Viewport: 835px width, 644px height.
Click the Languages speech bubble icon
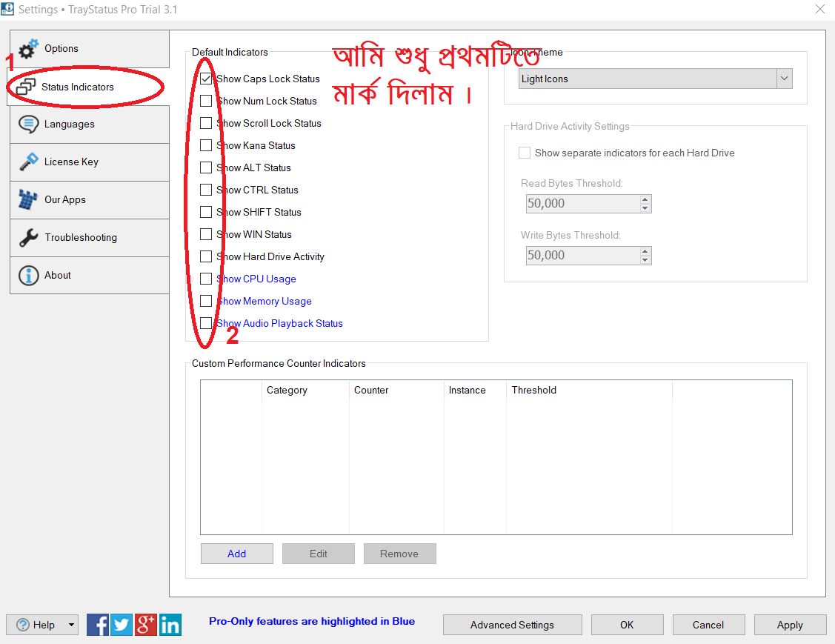(x=28, y=124)
